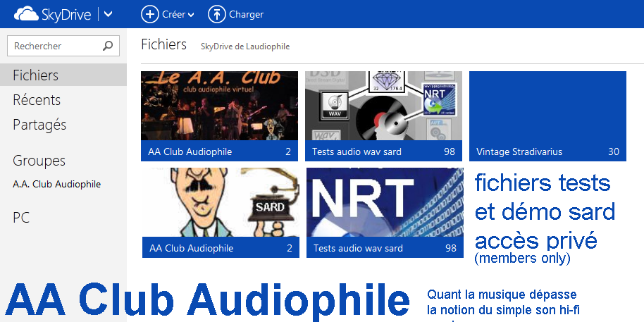Open the Vintage Stradivarius folder tile
Viewport: 644px width, 322px height.
click(548, 116)
